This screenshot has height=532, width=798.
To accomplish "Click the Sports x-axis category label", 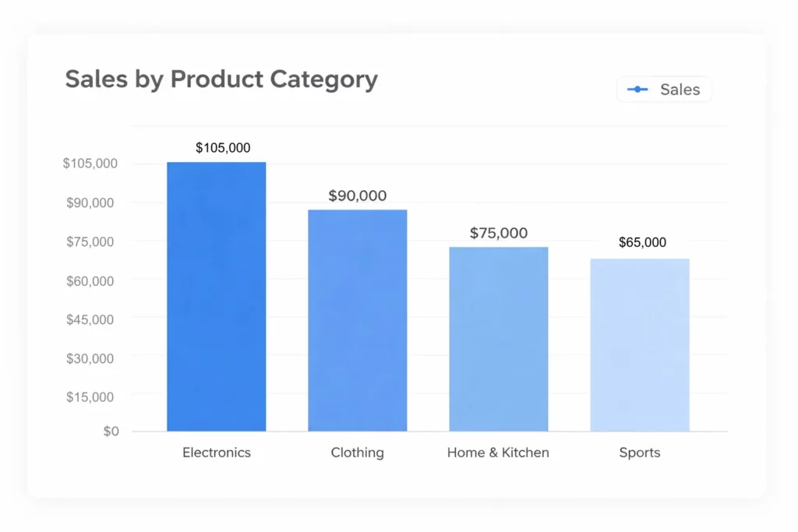I will pyautogui.click(x=639, y=453).
